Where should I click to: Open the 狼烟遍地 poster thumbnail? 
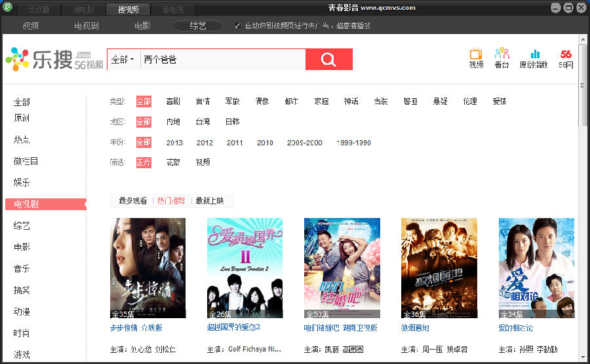coord(439,268)
